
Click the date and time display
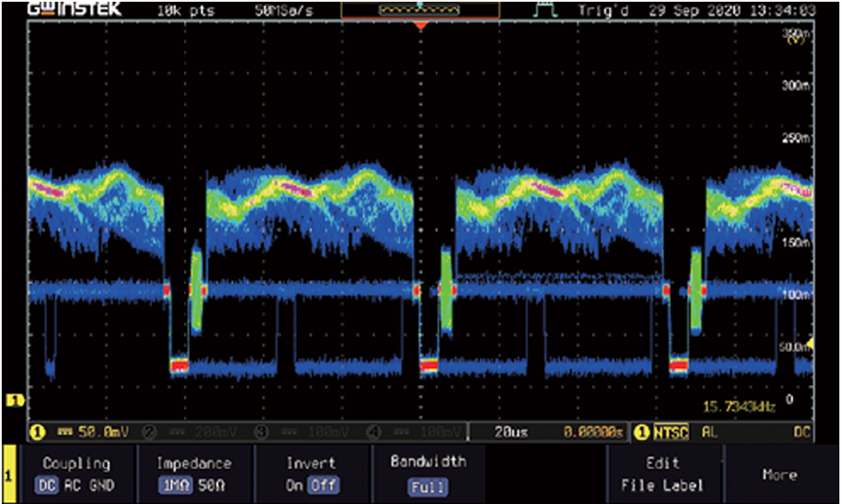pos(732,10)
